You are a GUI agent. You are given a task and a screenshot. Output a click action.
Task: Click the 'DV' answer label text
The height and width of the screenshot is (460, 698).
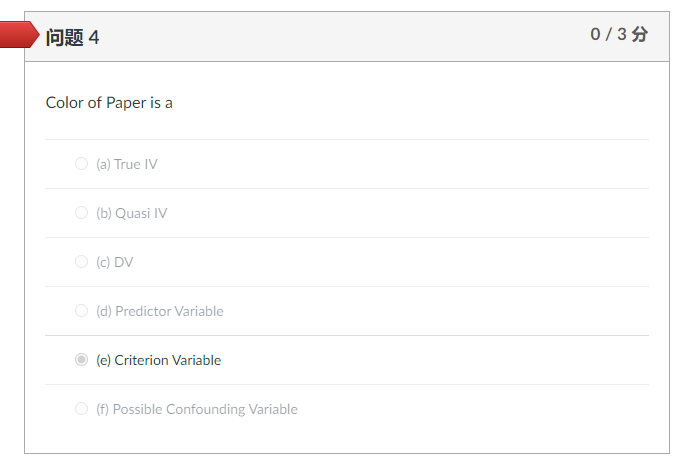pyautogui.click(x=124, y=262)
